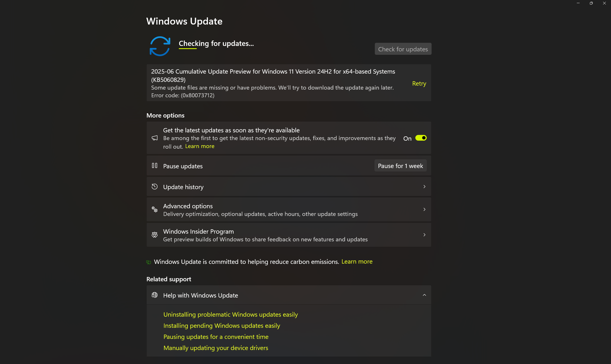Select the megaphone icon for latest updates

pos(155,138)
